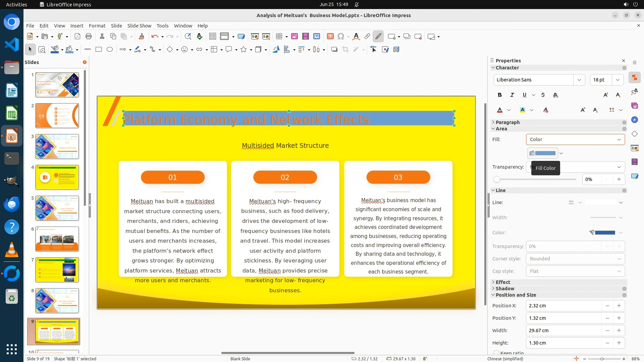Select the Ellipse drawing tool
Screen dimensions: 644x362
(x=110, y=50)
